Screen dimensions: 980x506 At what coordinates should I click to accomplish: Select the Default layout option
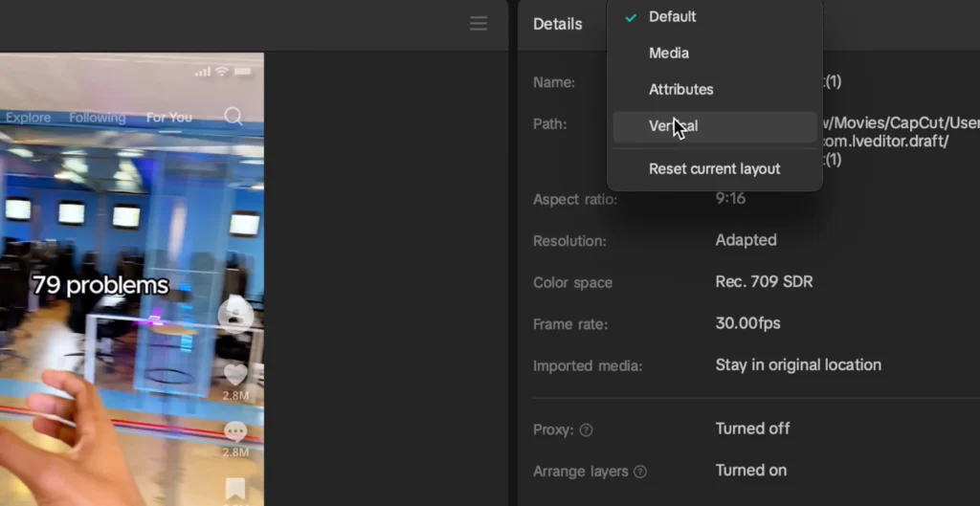(x=714, y=17)
